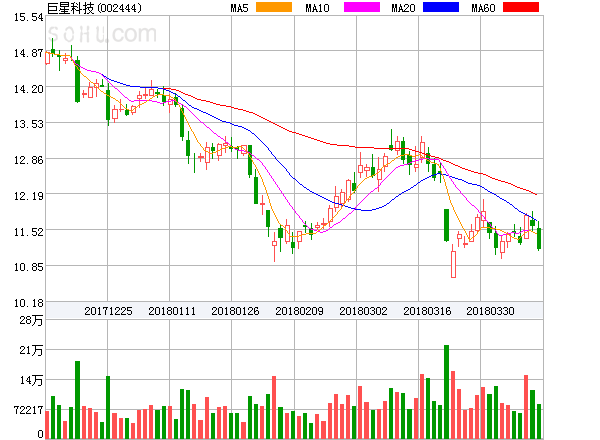
Task: Click the 10.18 price axis label
Action: 29,303
